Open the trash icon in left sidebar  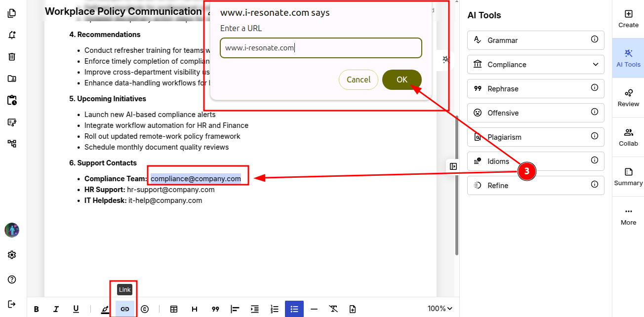pos(12,57)
